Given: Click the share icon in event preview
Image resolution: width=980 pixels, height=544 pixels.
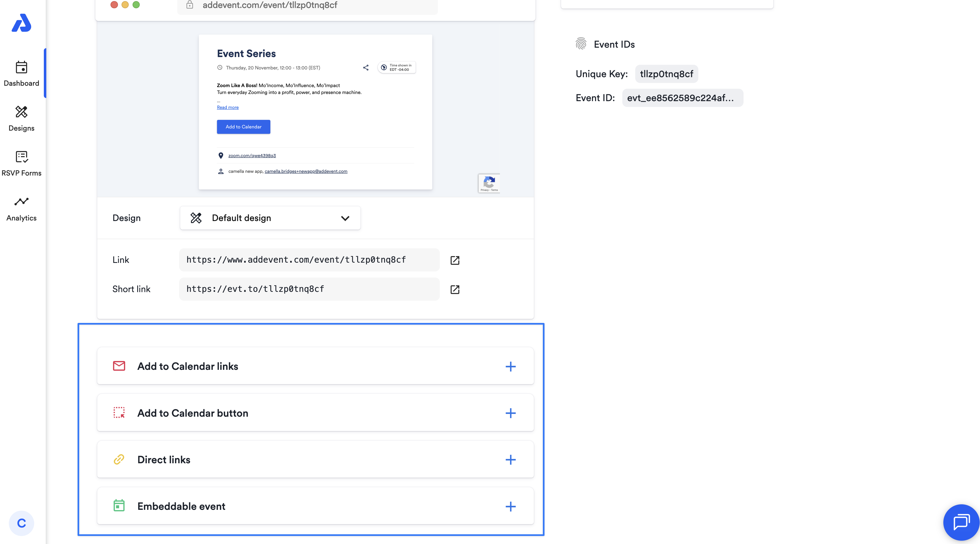Looking at the screenshot, I should pos(366,68).
